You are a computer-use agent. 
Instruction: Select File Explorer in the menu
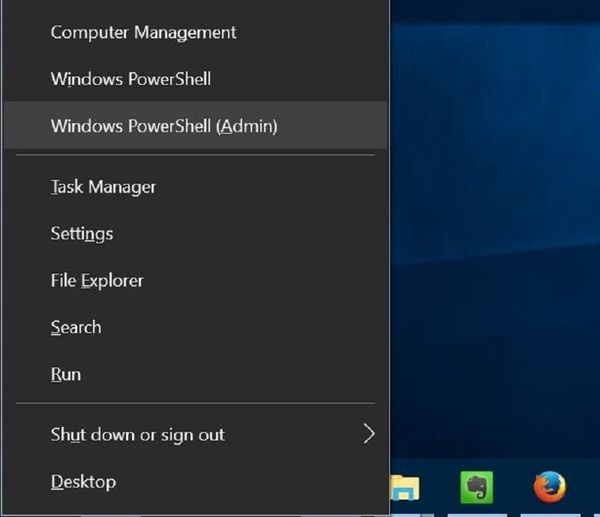(x=97, y=281)
